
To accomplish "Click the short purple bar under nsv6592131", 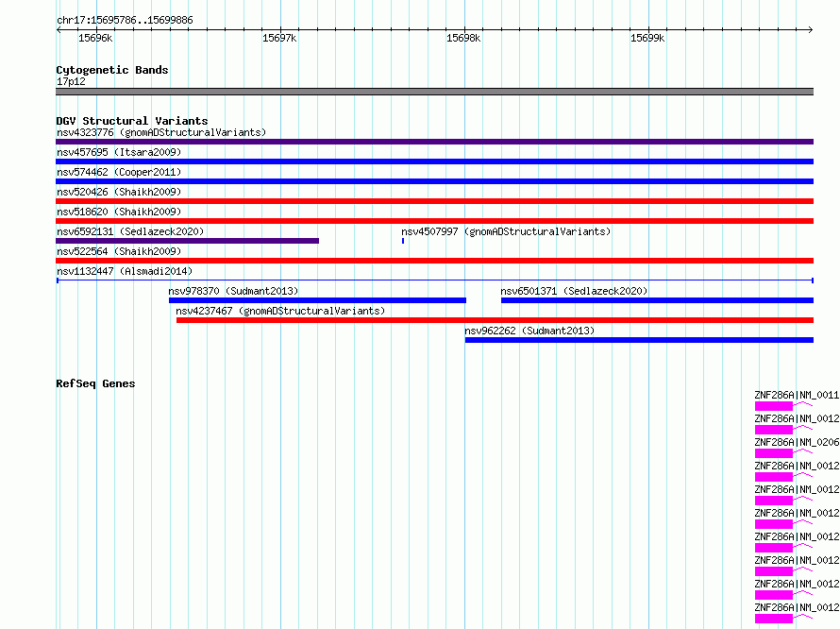I will click(188, 241).
